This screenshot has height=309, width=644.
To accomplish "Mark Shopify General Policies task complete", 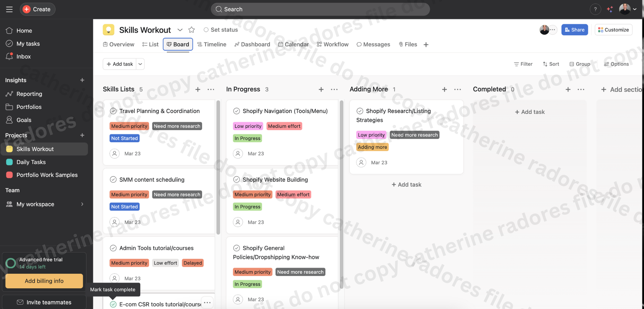I will (x=236, y=248).
